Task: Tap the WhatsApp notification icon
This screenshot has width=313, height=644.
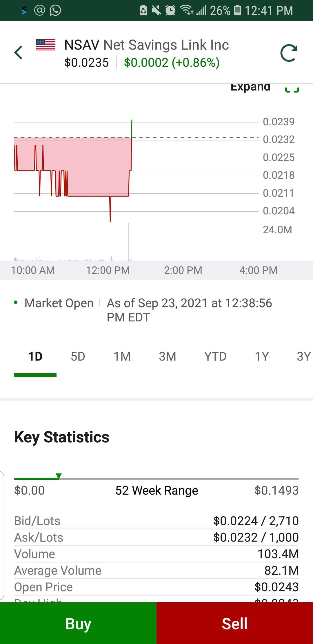Action: click(x=55, y=10)
